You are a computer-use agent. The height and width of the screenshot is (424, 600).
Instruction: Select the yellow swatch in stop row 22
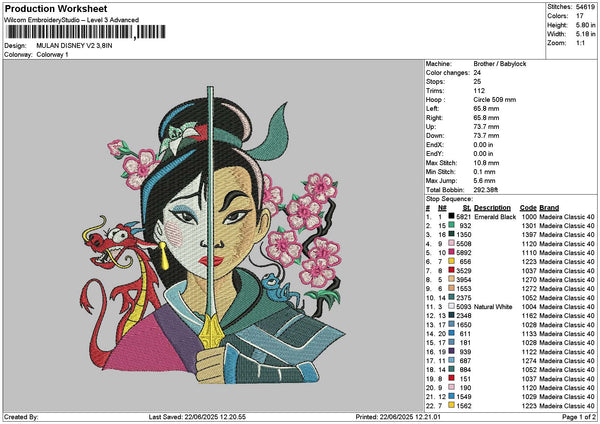click(451, 406)
